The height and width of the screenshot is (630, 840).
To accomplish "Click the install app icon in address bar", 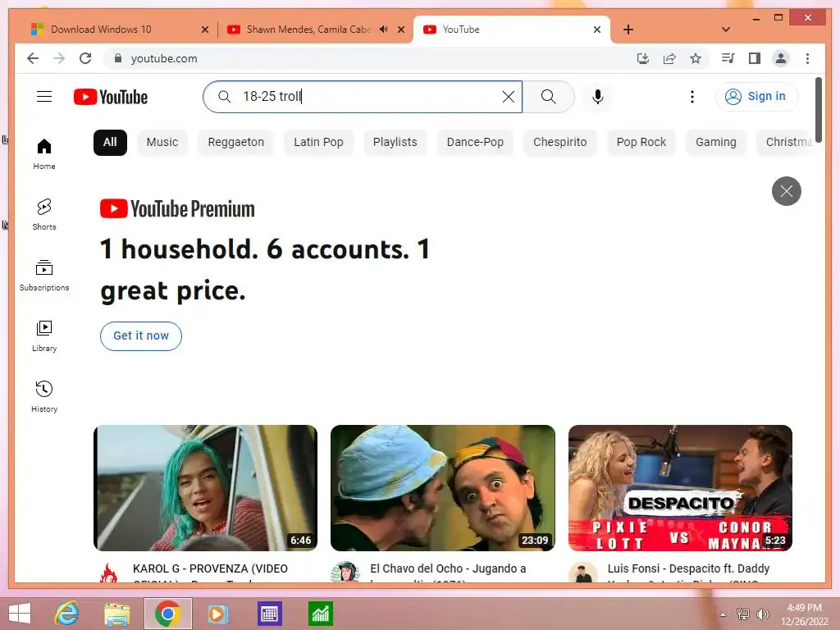I will pos(643,58).
